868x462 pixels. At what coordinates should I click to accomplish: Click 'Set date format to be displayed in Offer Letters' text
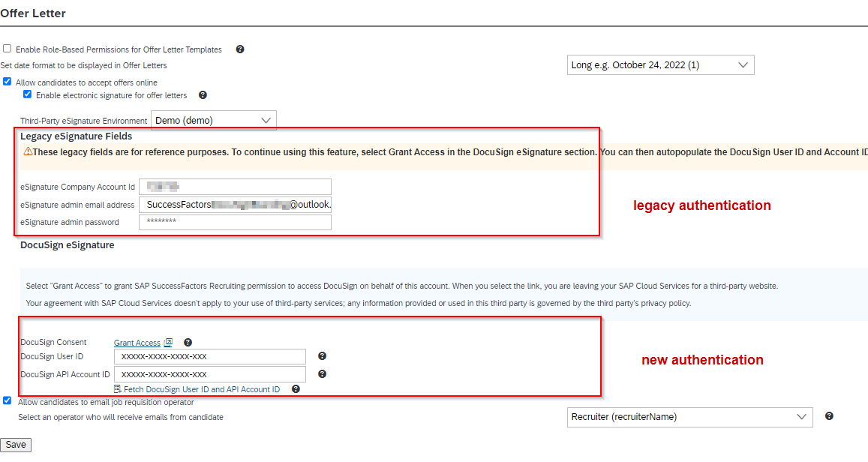click(x=83, y=65)
